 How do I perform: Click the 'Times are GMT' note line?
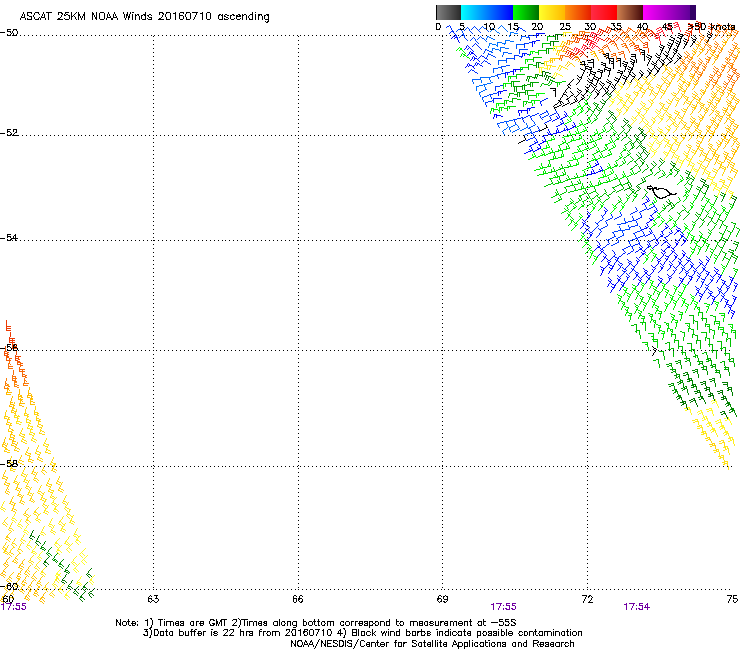click(316, 623)
